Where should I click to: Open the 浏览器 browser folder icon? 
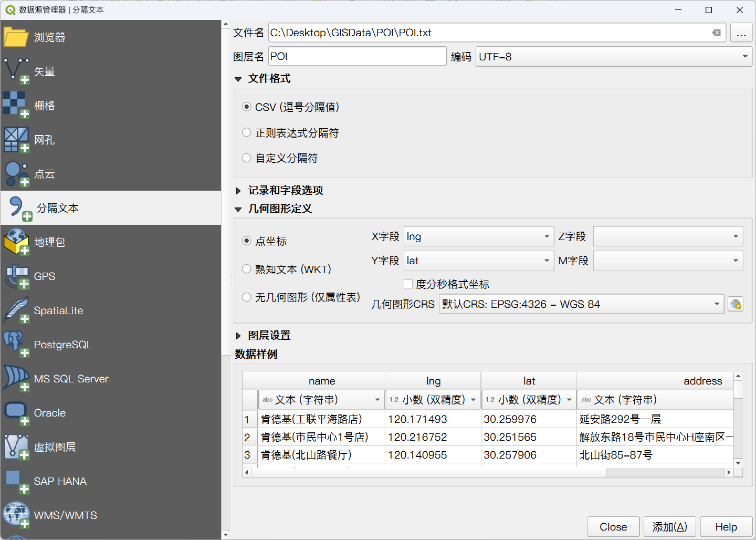(16, 37)
